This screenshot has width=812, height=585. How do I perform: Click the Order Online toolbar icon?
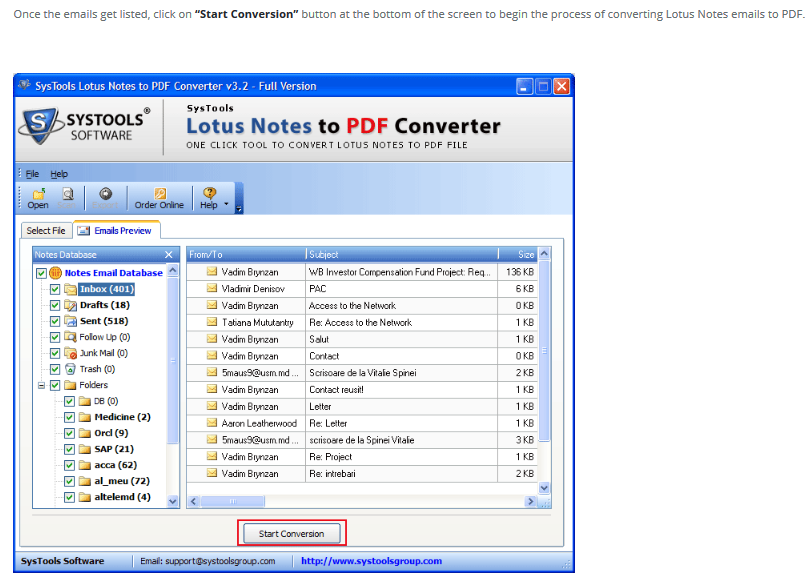(160, 194)
